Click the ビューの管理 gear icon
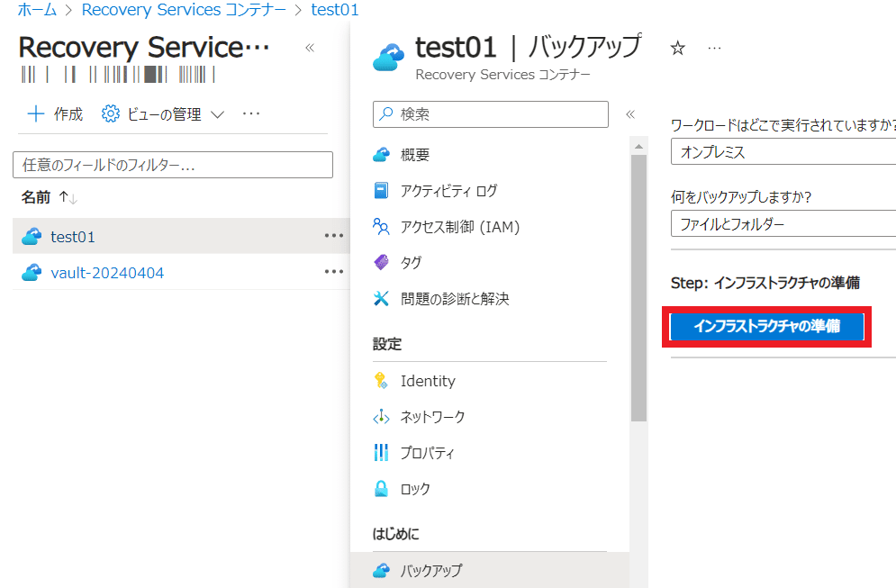896x588 pixels. click(x=110, y=114)
